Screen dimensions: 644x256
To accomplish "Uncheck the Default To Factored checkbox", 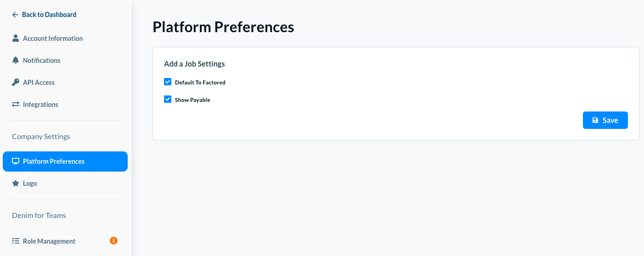I will coord(168,82).
